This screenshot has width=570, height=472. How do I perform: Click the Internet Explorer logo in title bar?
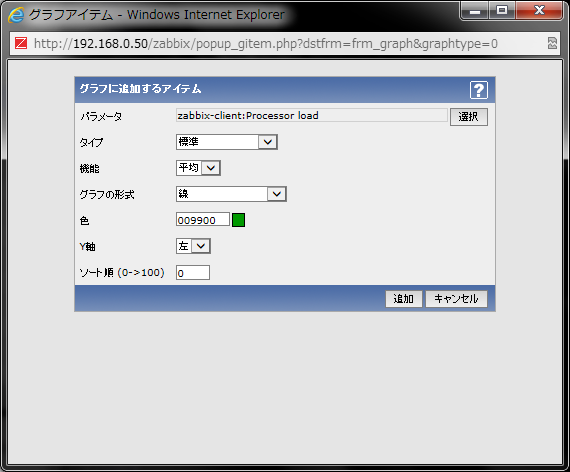[x=16, y=15]
